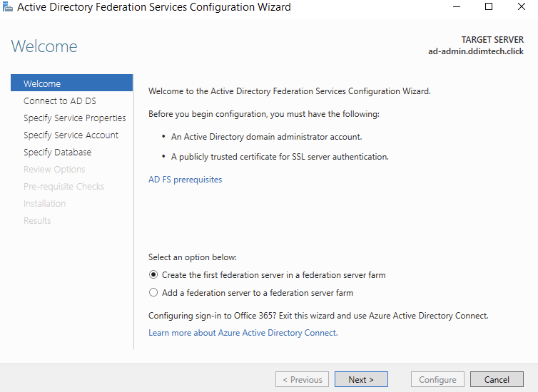Open Specify Database step
The height and width of the screenshot is (392, 538).
click(57, 152)
